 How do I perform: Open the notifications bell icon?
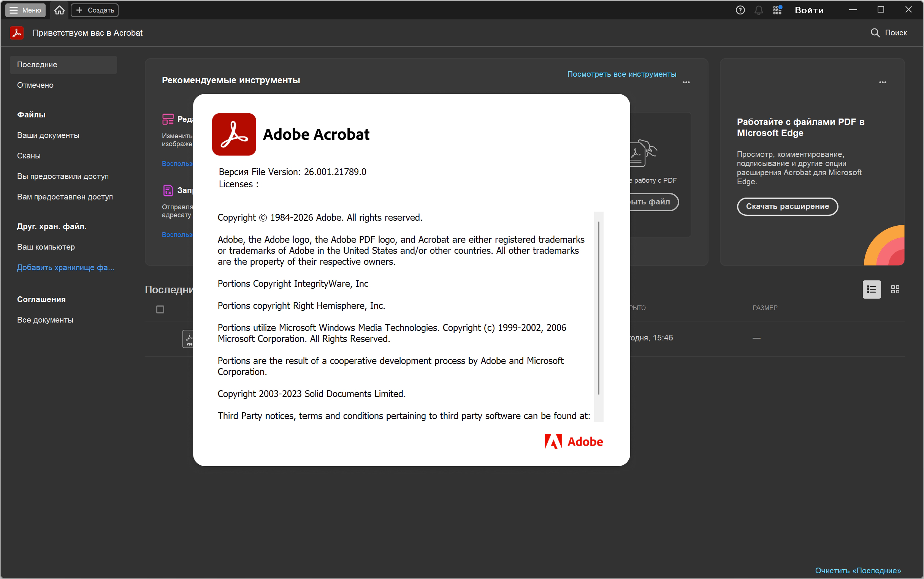tap(759, 10)
